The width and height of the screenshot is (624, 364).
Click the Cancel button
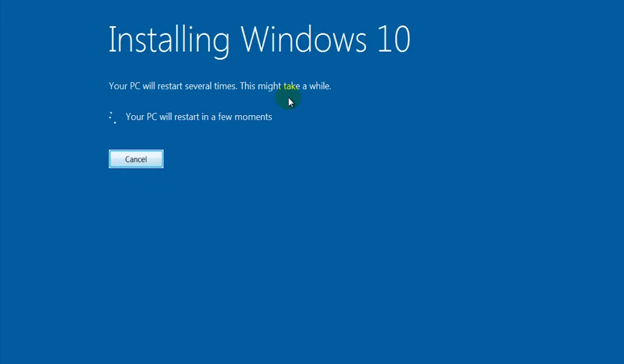pos(136,159)
